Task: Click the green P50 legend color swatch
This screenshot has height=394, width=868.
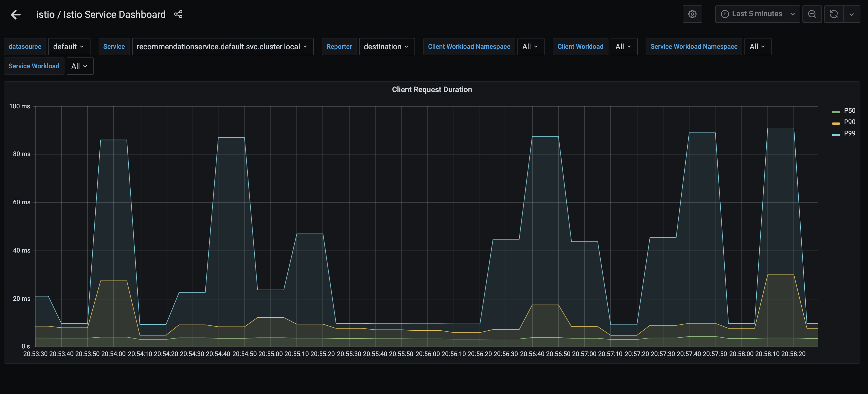Action: pyautogui.click(x=836, y=112)
